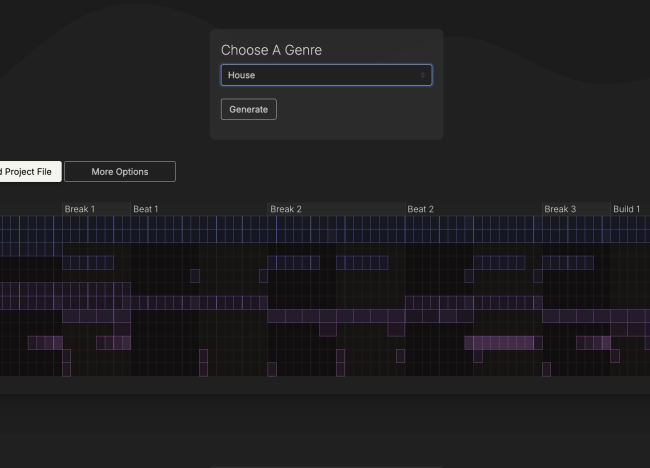Image resolution: width=650 pixels, height=468 pixels.
Task: Go to the Break 3 section marker
Action: click(560, 209)
